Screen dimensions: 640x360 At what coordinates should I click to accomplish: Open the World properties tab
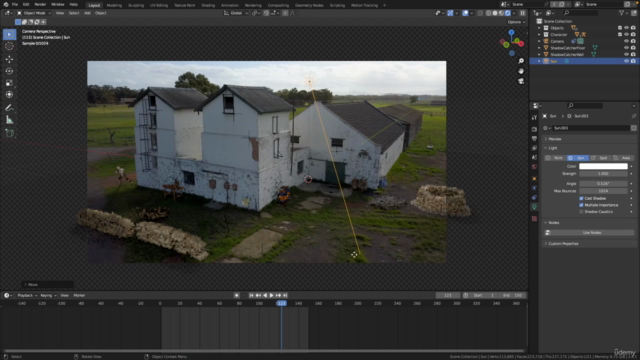pos(534,167)
